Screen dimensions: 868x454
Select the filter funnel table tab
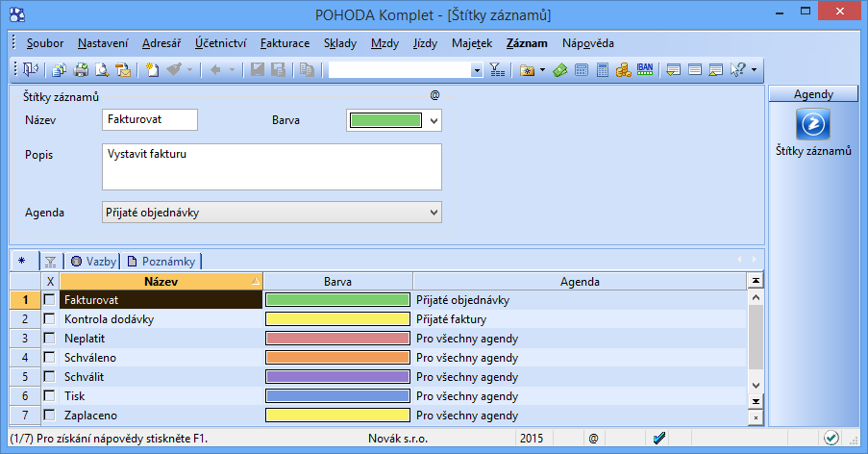(x=51, y=262)
